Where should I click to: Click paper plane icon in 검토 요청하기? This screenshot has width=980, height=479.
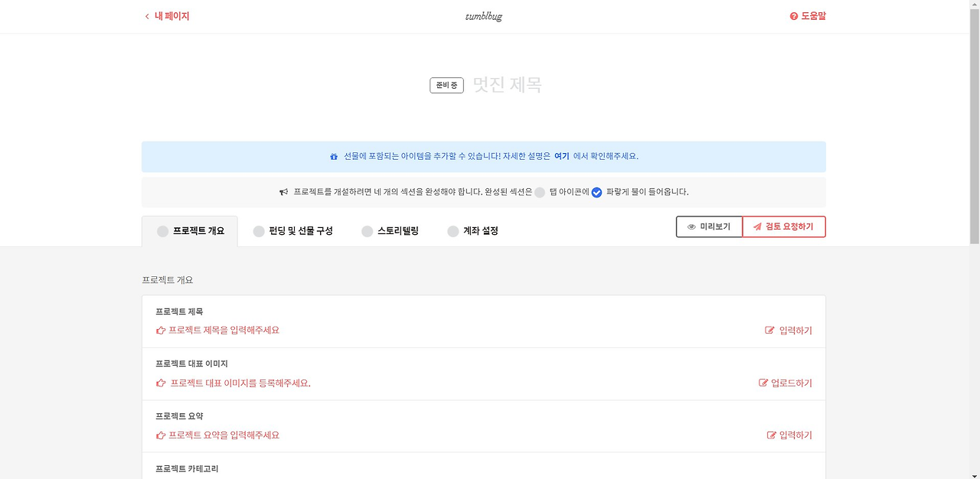coord(757,227)
